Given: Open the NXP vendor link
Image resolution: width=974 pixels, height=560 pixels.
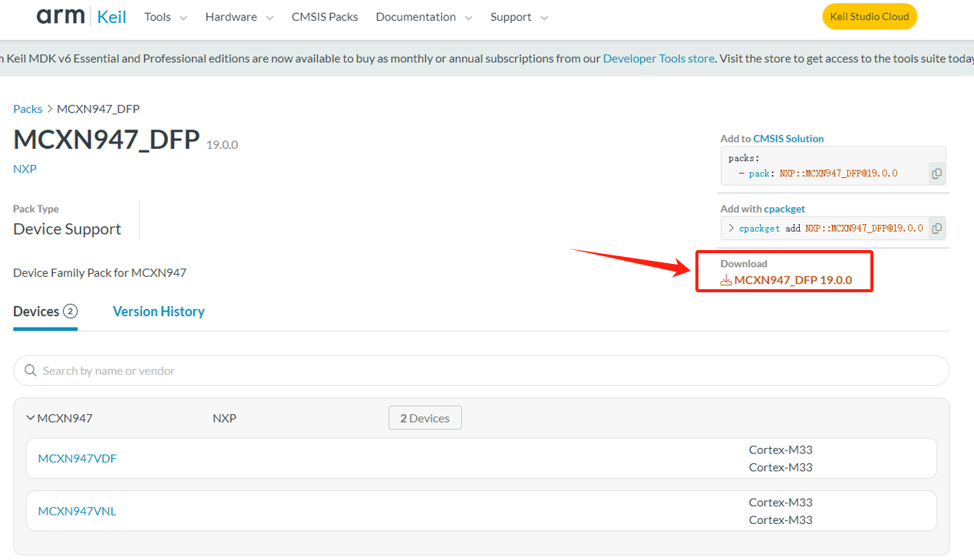Looking at the screenshot, I should coord(25,169).
